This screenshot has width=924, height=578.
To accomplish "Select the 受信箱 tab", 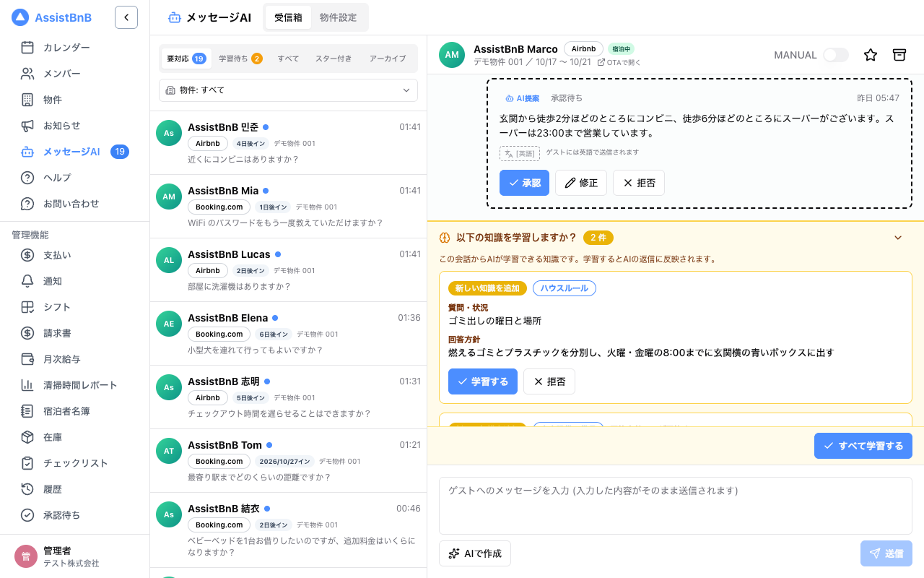I will (288, 17).
